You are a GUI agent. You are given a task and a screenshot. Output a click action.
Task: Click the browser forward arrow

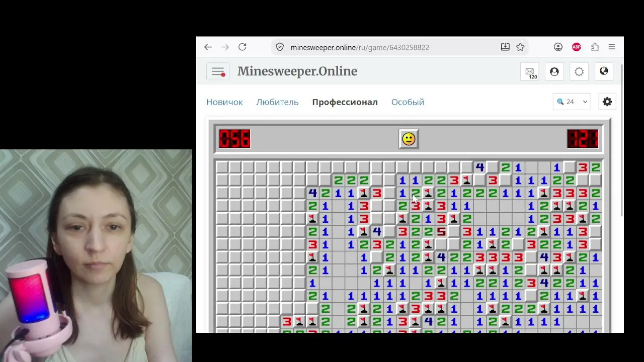[225, 47]
